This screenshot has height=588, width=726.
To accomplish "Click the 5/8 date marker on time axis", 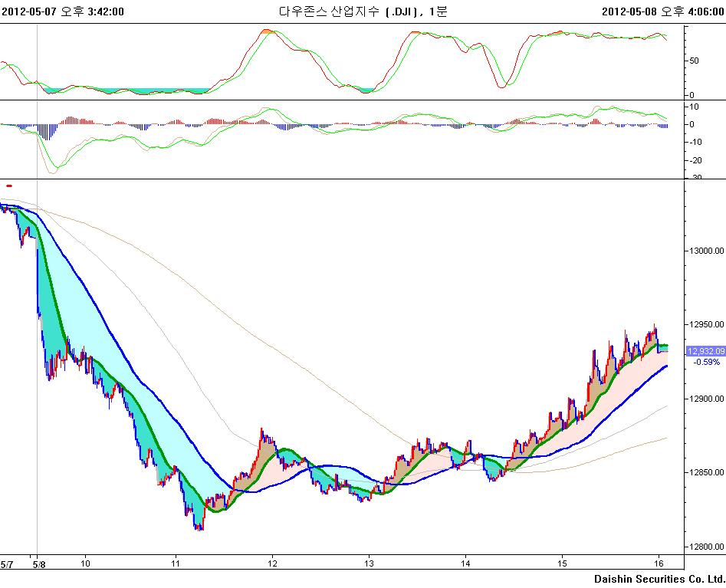I will tap(37, 563).
